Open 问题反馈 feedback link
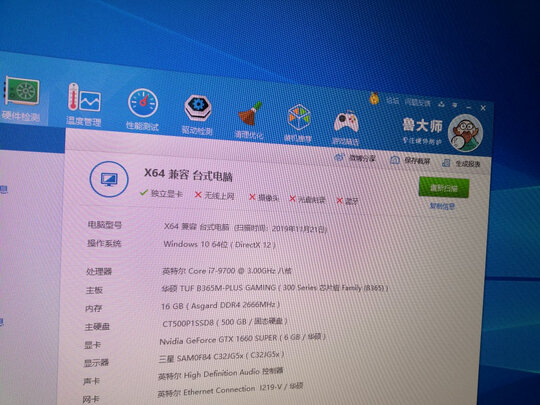This screenshot has width=540, height=405. (x=417, y=102)
